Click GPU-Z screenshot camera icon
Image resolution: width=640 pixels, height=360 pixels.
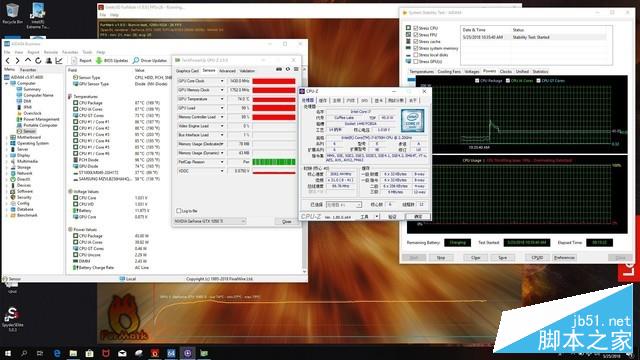[279, 69]
